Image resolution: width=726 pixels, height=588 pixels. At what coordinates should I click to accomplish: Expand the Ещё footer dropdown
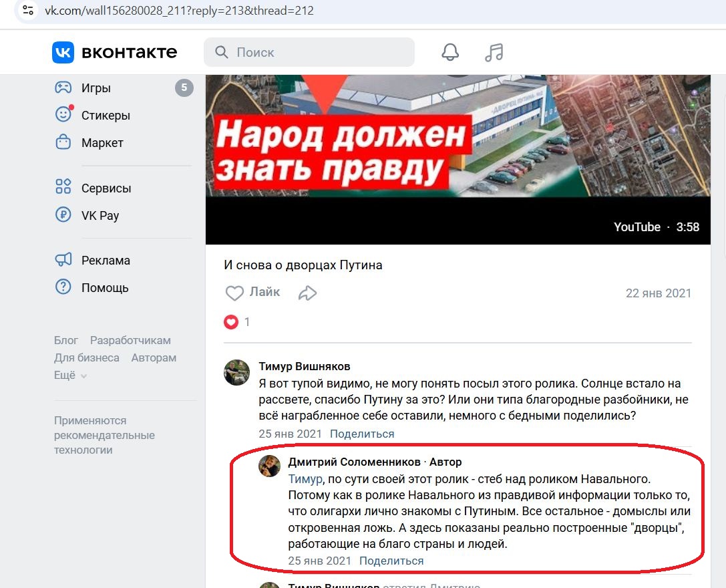point(70,375)
